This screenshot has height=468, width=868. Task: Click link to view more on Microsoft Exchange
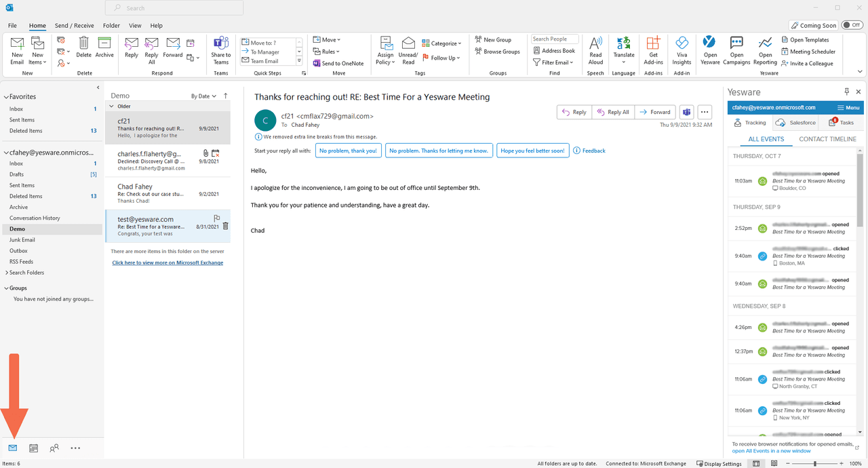tap(167, 262)
